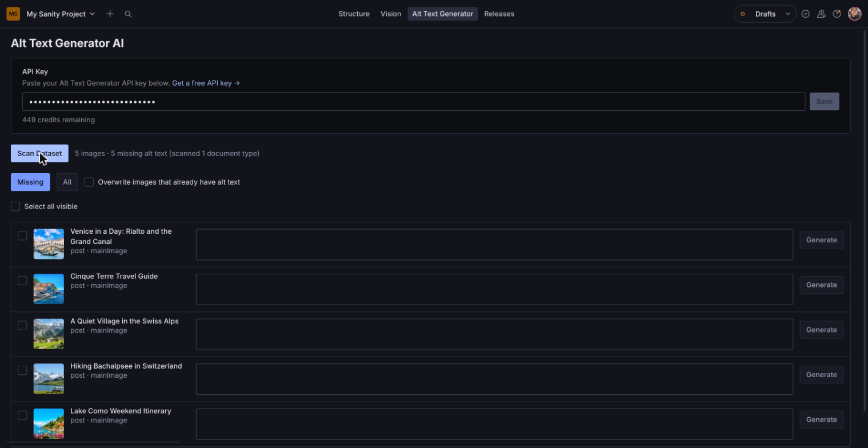This screenshot has height=448, width=868.
Task: Filter to Missing images
Action: [x=30, y=182]
